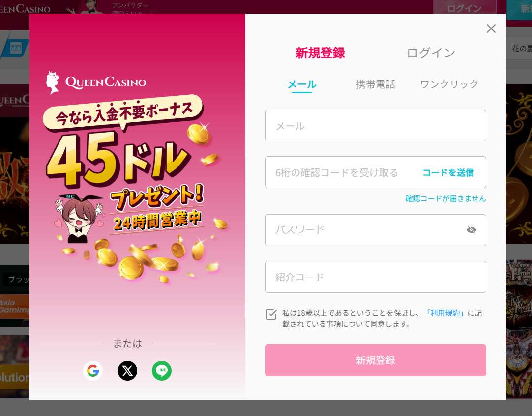Click the slot machine icon behind the dialog

pyautogui.click(x=16, y=48)
